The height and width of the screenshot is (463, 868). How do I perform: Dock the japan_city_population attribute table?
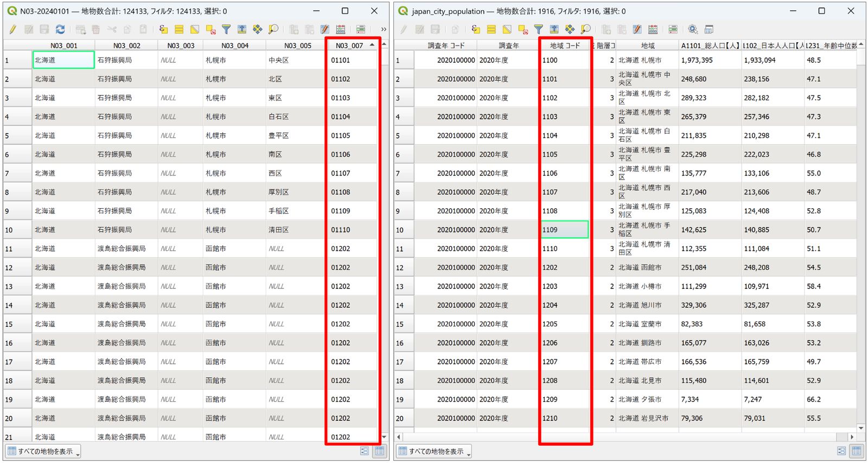[x=709, y=29]
